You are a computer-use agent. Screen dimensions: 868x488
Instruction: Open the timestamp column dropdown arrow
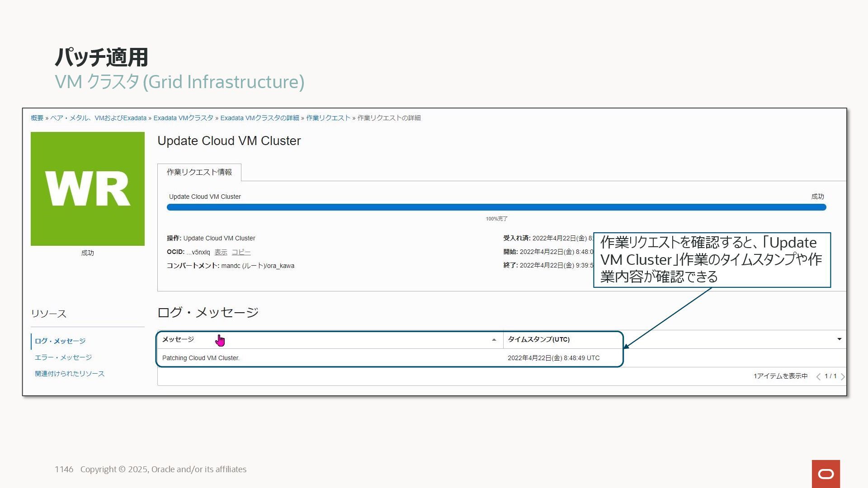(839, 339)
